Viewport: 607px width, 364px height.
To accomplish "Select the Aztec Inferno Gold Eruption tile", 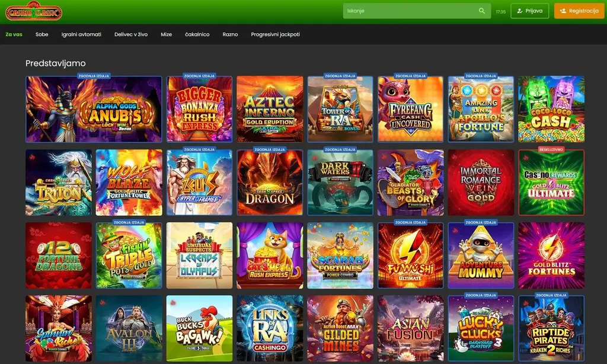I will pyautogui.click(x=270, y=109).
